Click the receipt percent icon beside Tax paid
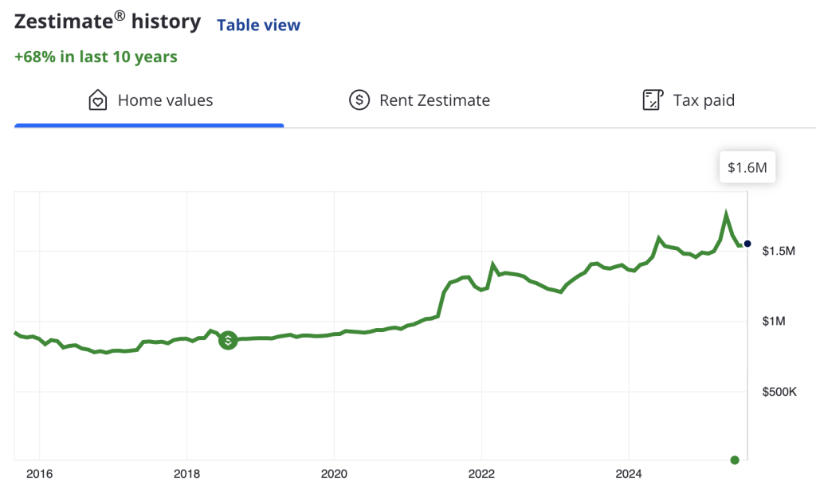Screen dimensions: 816x504 click(653, 100)
